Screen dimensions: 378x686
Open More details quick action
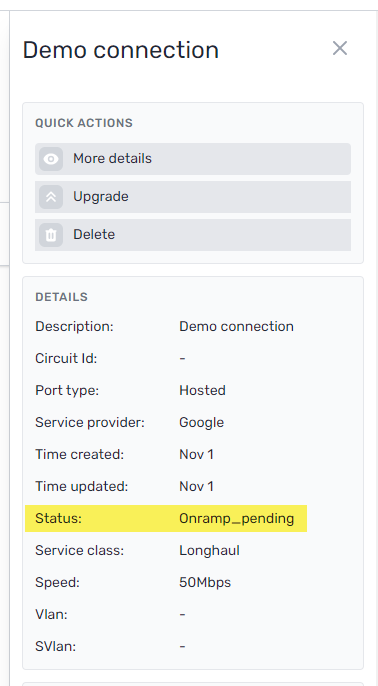pos(193,159)
